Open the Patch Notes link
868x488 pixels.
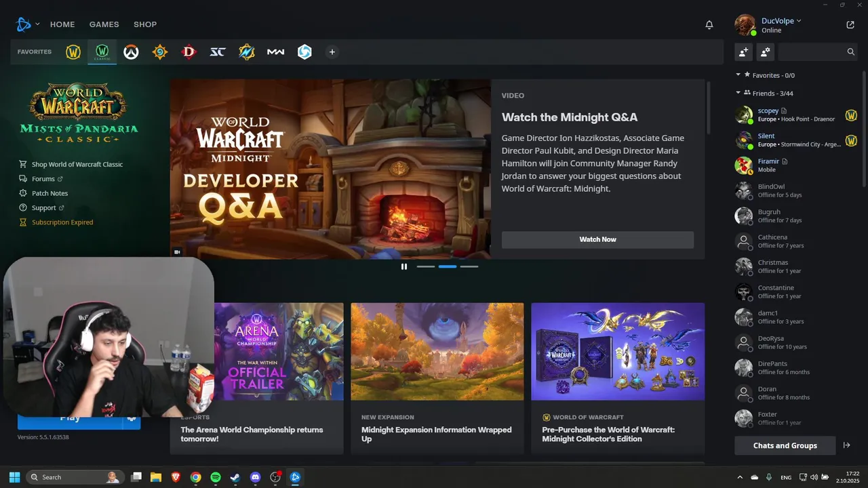coord(43,193)
